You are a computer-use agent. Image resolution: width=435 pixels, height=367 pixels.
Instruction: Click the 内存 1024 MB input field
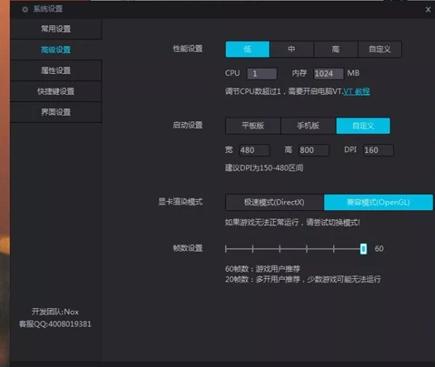point(328,73)
